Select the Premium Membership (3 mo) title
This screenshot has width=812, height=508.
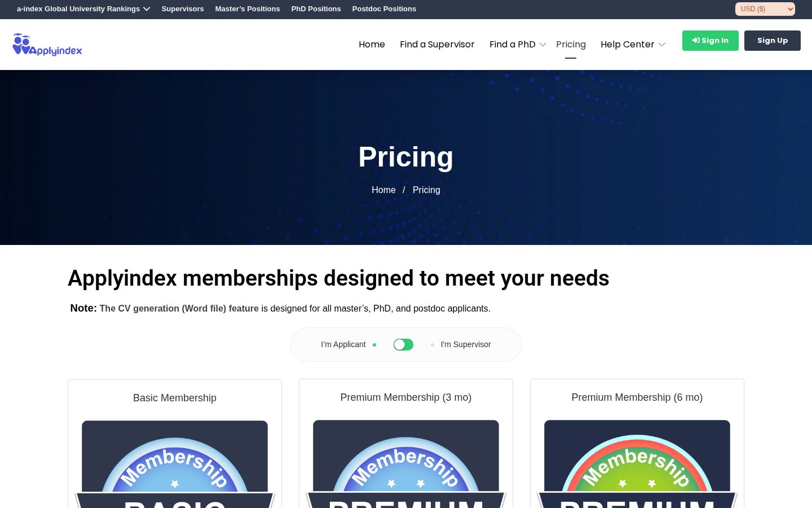tap(406, 397)
